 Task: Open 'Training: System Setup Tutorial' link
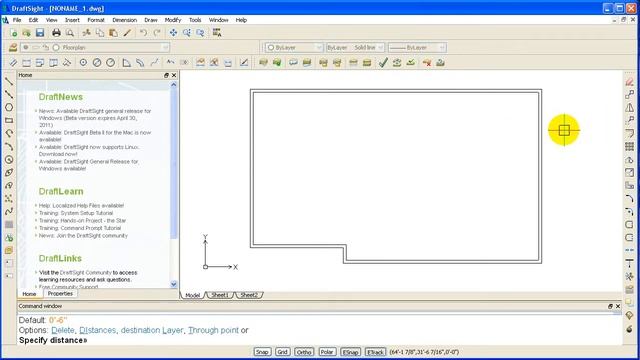76,213
